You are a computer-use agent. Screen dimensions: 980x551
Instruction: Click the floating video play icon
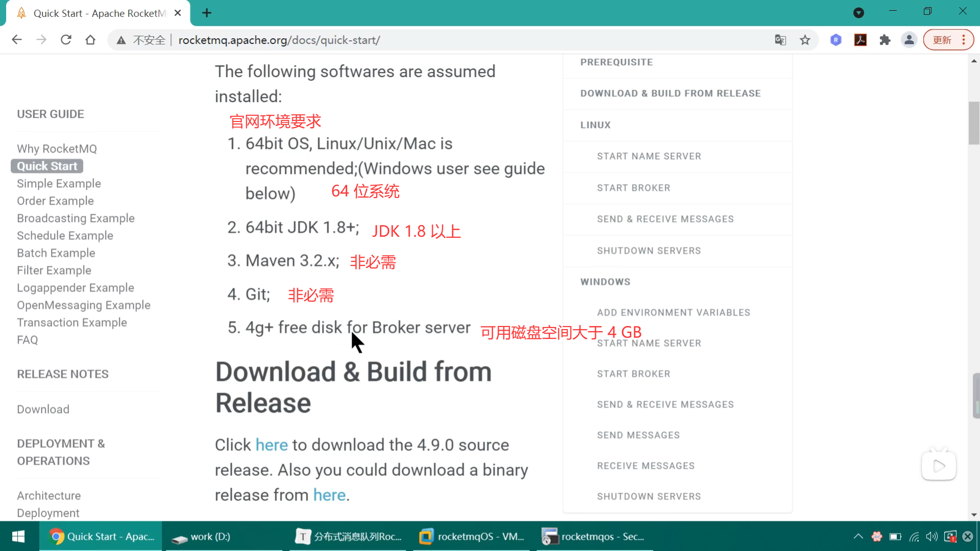coord(939,466)
